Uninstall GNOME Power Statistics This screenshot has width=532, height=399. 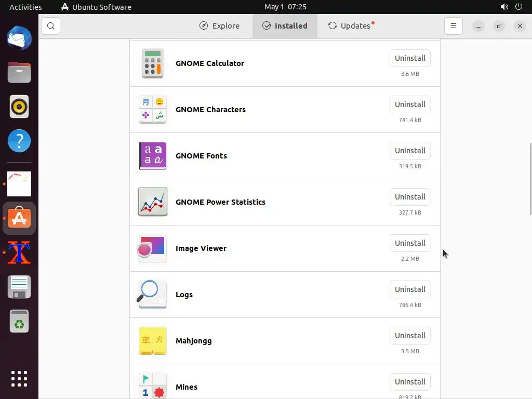(410, 197)
